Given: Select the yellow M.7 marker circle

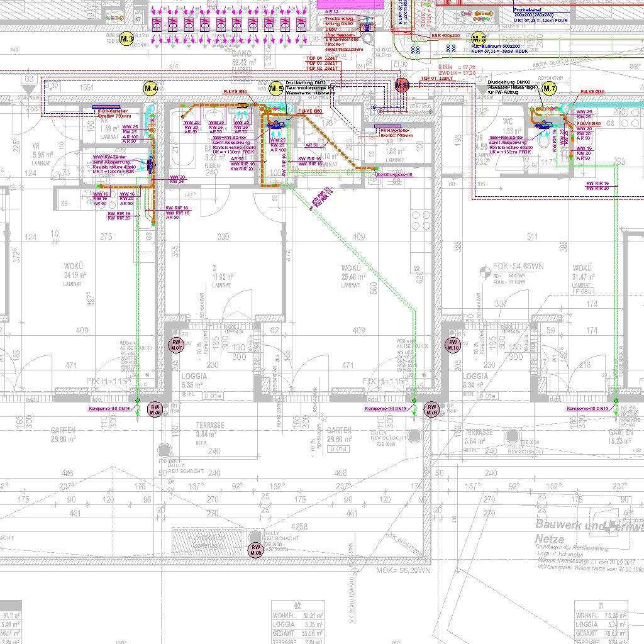Looking at the screenshot, I should tap(550, 89).
